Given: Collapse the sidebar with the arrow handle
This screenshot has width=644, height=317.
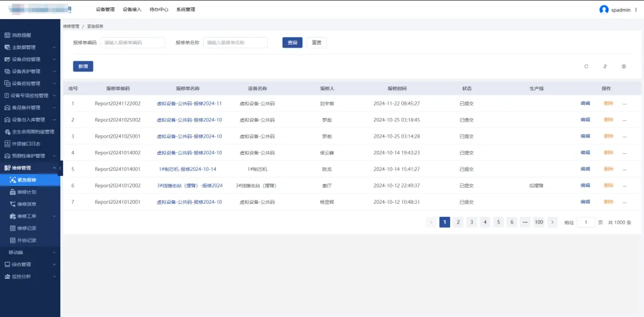Looking at the screenshot, I should tap(60, 168).
